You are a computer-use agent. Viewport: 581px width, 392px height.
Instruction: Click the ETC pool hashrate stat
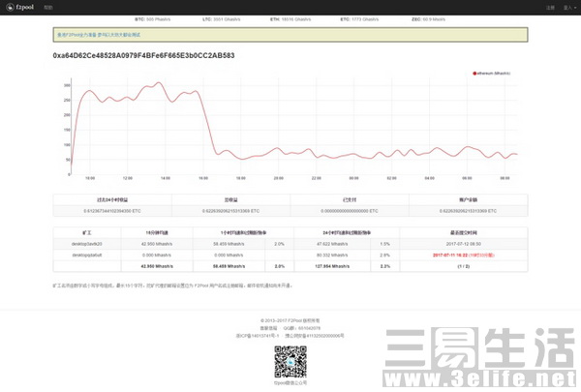[359, 19]
